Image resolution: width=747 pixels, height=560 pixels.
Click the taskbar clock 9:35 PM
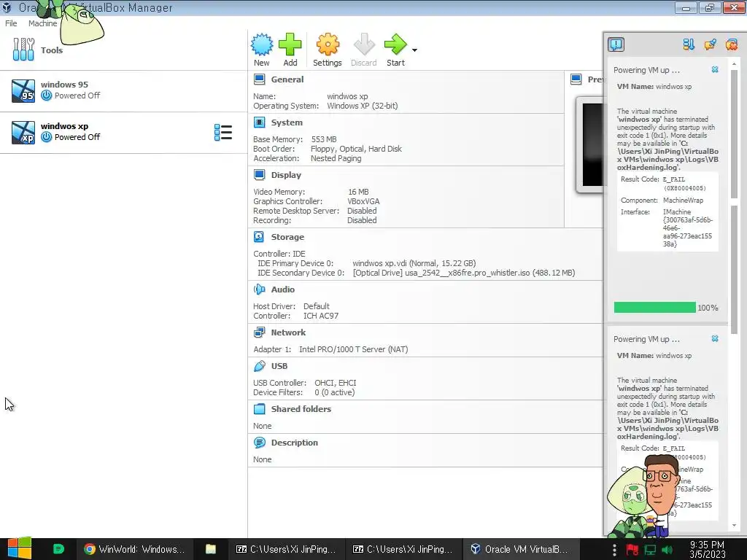coord(707,550)
